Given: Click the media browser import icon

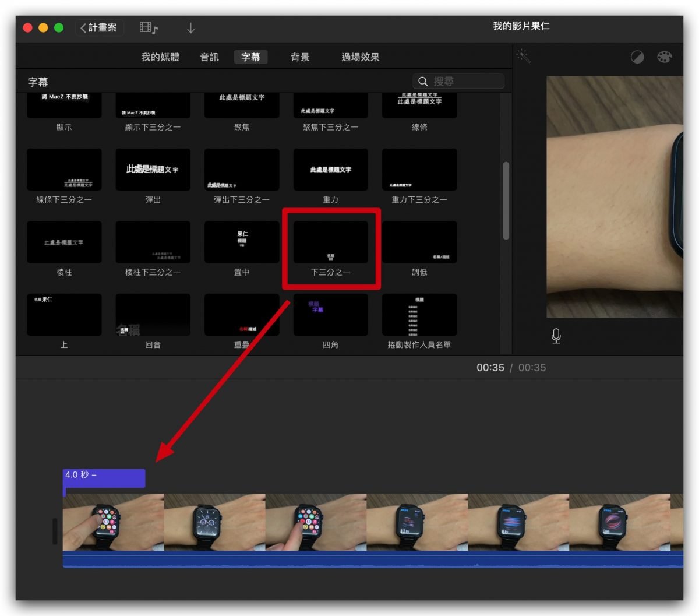Looking at the screenshot, I should (149, 27).
